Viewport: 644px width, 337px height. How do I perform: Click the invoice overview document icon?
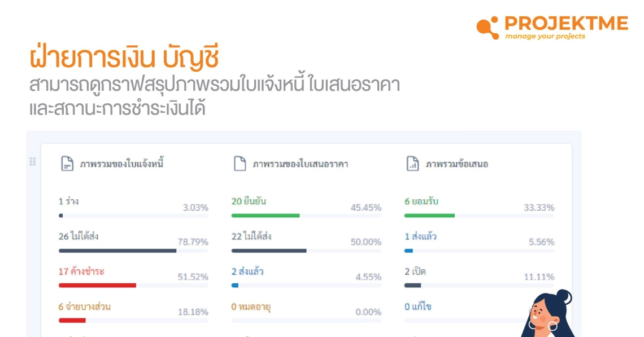coord(67,164)
